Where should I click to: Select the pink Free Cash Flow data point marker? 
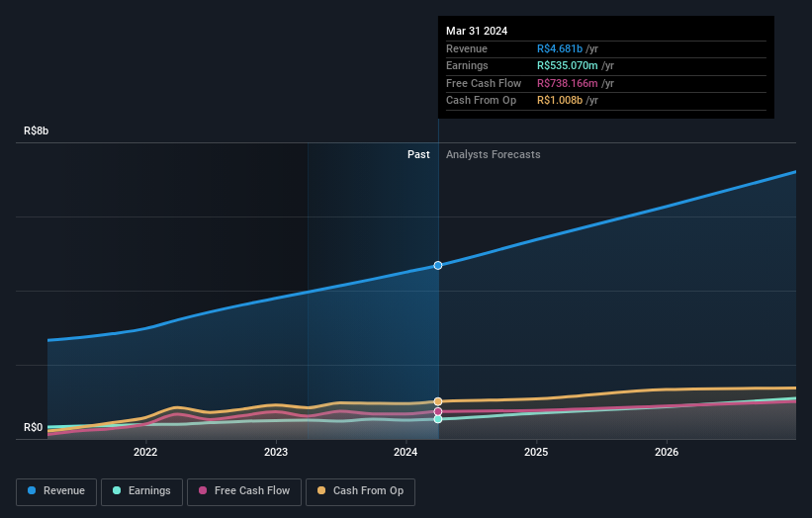(x=438, y=412)
